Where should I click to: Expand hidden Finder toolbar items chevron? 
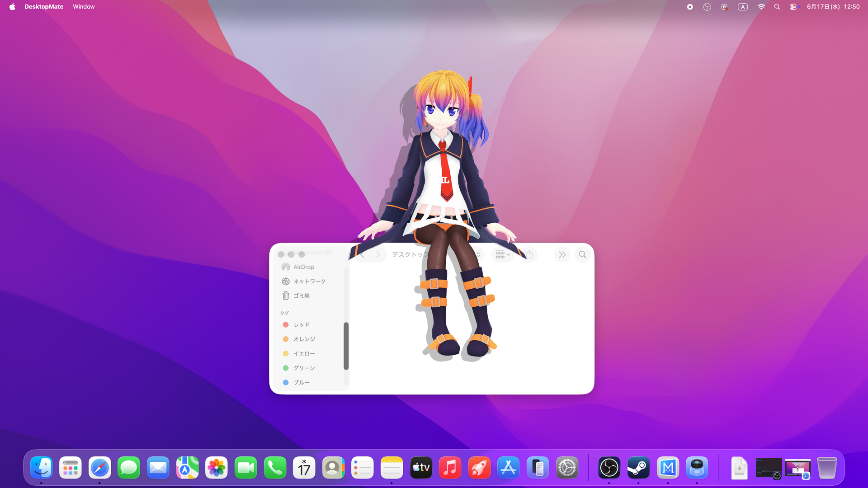click(x=562, y=255)
